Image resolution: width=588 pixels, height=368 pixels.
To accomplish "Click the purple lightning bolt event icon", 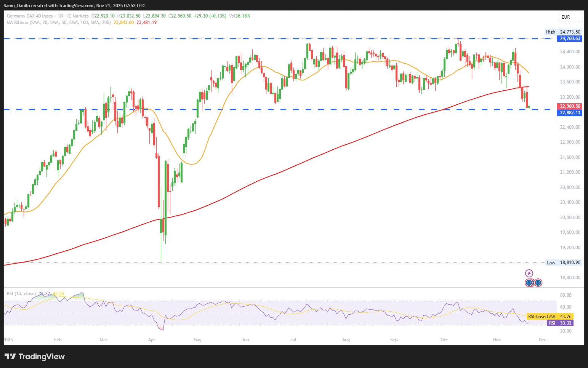I will coord(529,273).
